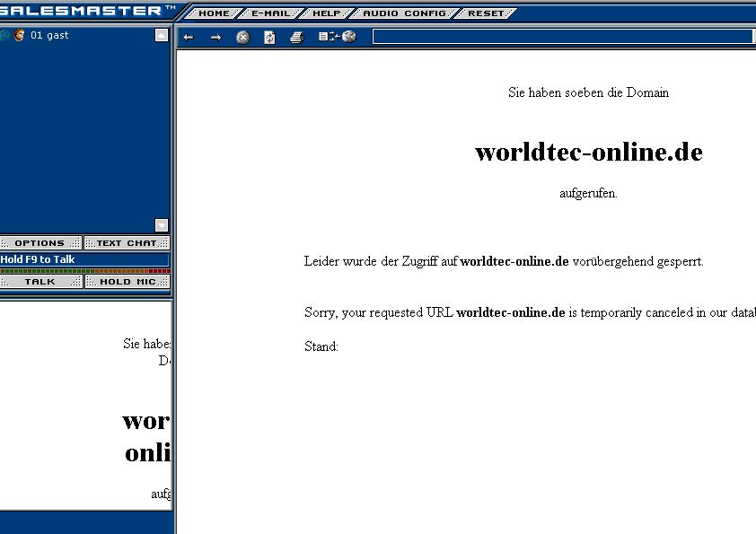The height and width of the screenshot is (534, 756).
Task: Open the E-MAIL tab
Action: pos(270,13)
